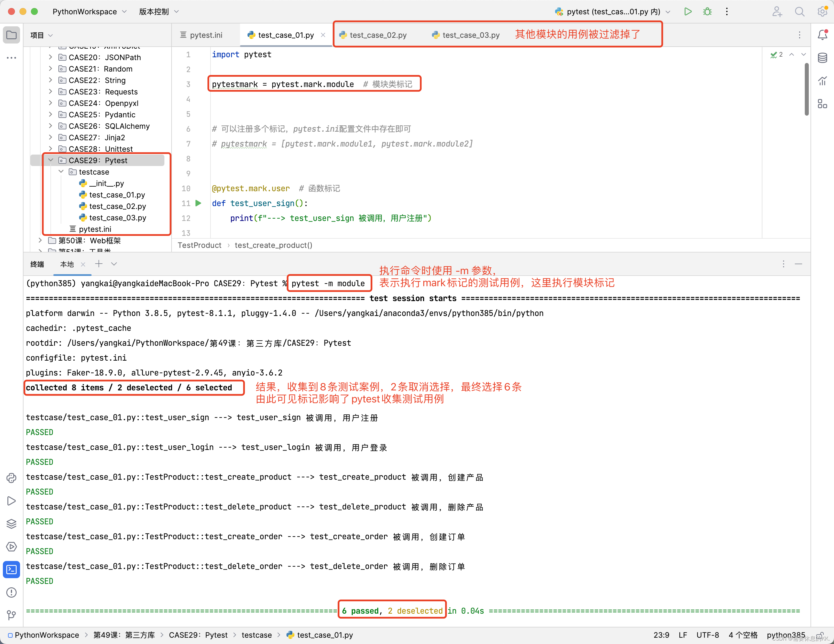Go to next highlighted problem arrow
This screenshot has height=644, width=834.
pos(803,55)
